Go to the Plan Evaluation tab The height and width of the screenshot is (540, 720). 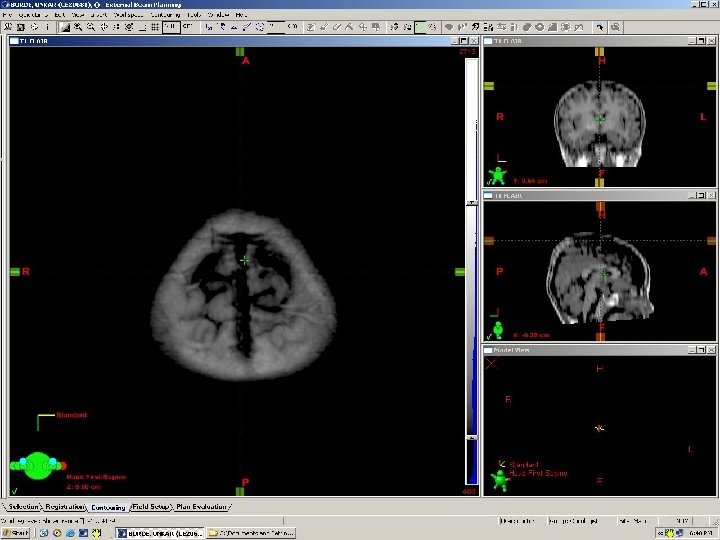[203, 507]
